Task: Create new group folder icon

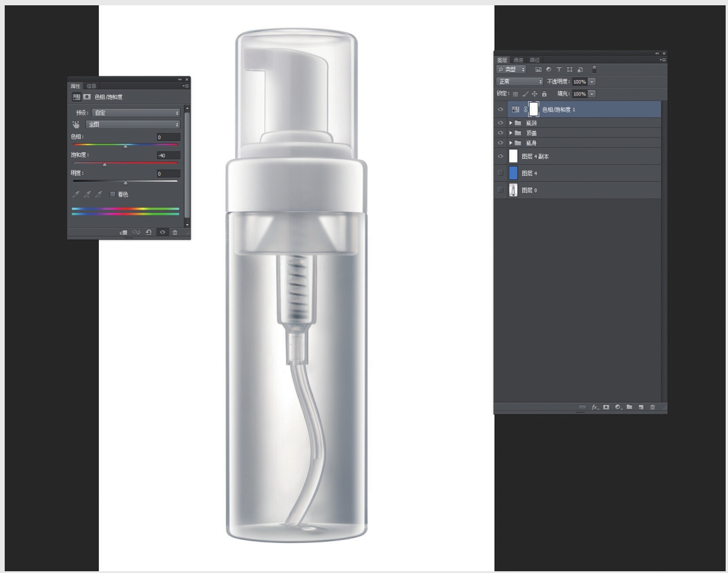Action: 629,407
